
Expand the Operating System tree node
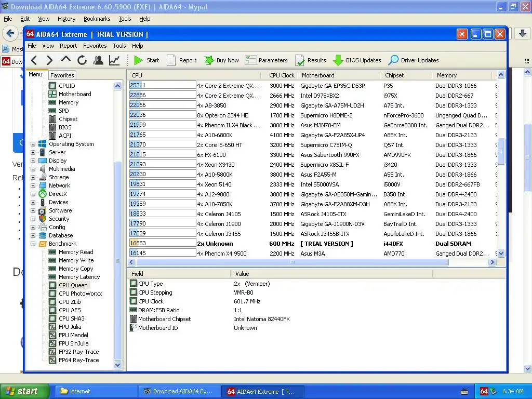click(x=33, y=144)
